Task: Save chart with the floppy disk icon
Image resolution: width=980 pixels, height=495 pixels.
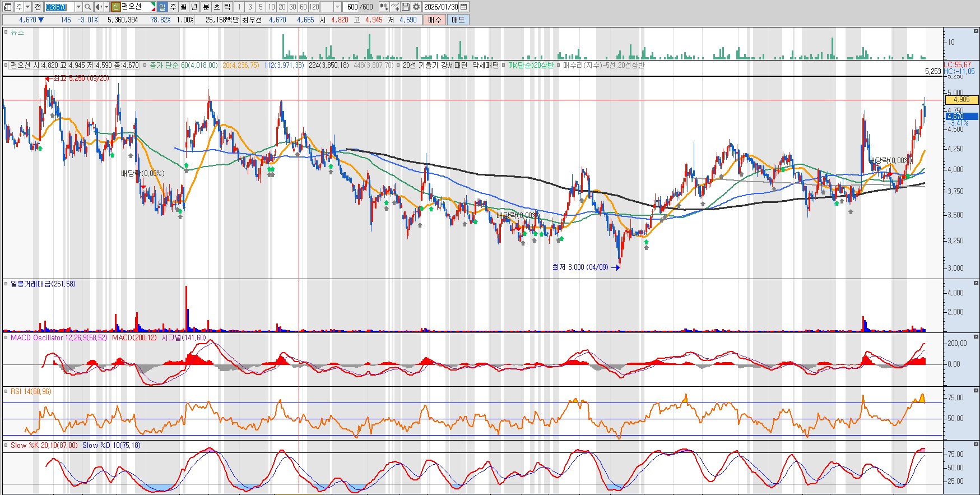Action: pos(405,7)
